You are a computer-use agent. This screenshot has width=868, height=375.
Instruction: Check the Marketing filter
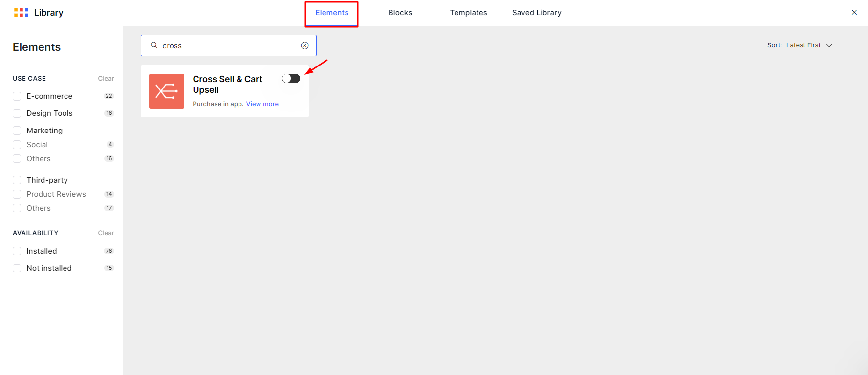click(x=17, y=131)
